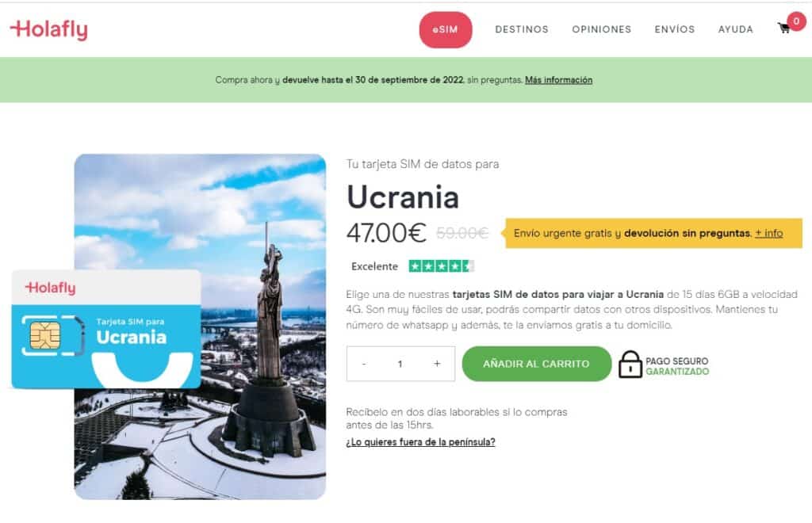Click the Trustpilot star rating
This screenshot has height=523, width=812.
click(441, 266)
